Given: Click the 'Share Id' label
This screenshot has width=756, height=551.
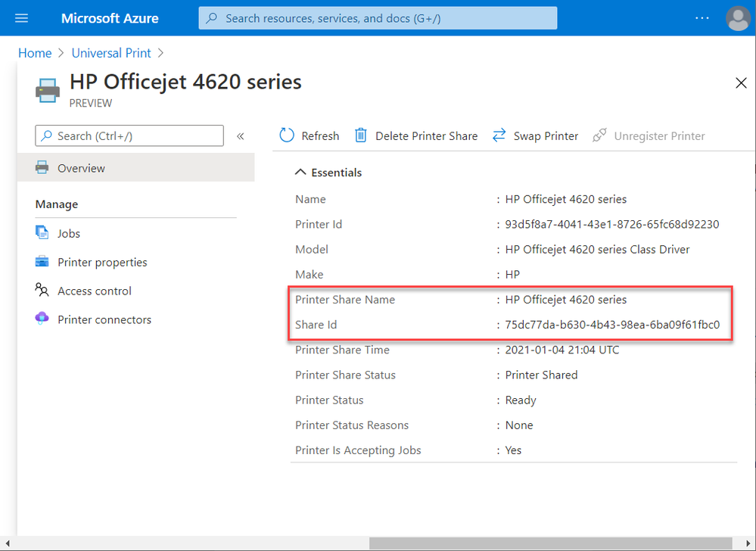Looking at the screenshot, I should click(x=316, y=325).
